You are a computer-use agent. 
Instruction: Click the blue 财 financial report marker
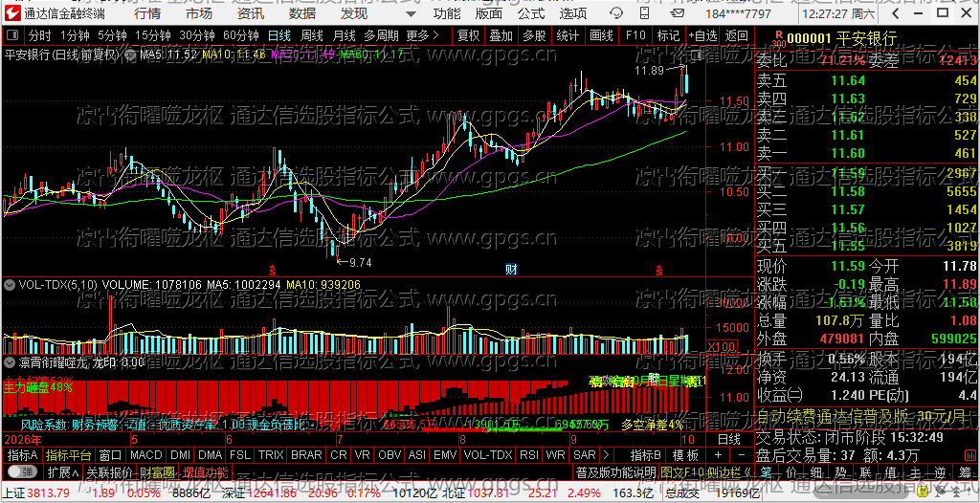(511, 271)
